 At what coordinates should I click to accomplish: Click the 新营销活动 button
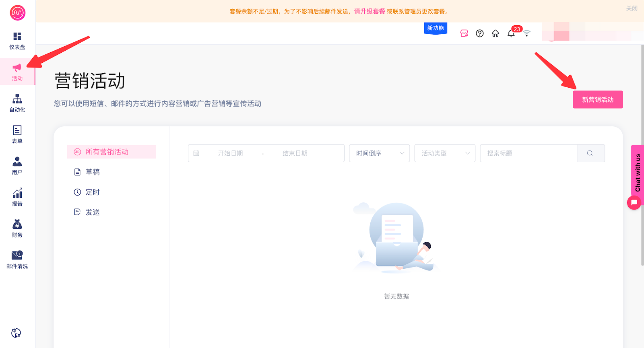pyautogui.click(x=597, y=100)
